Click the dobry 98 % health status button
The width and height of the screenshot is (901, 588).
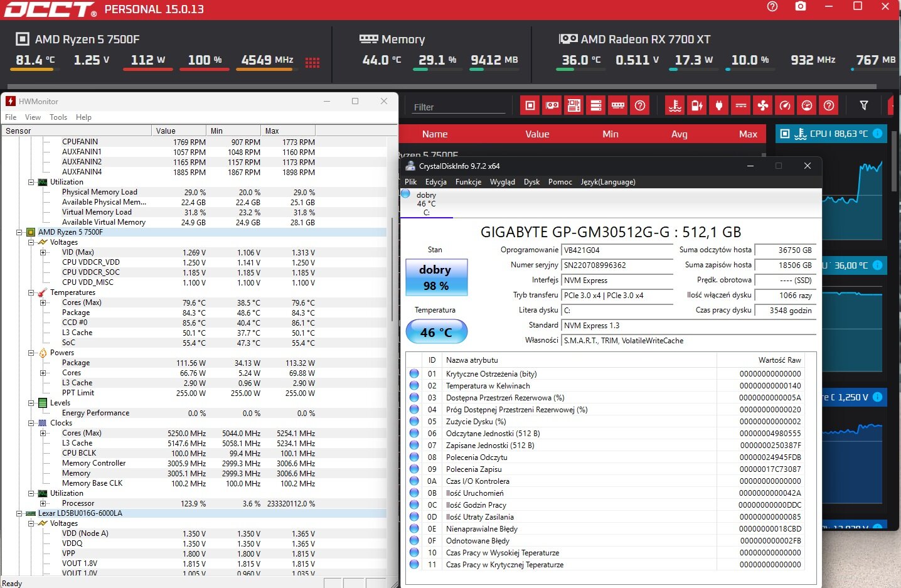pyautogui.click(x=436, y=277)
